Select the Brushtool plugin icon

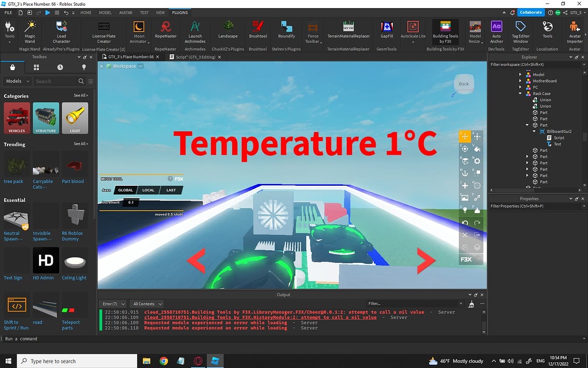(258, 30)
